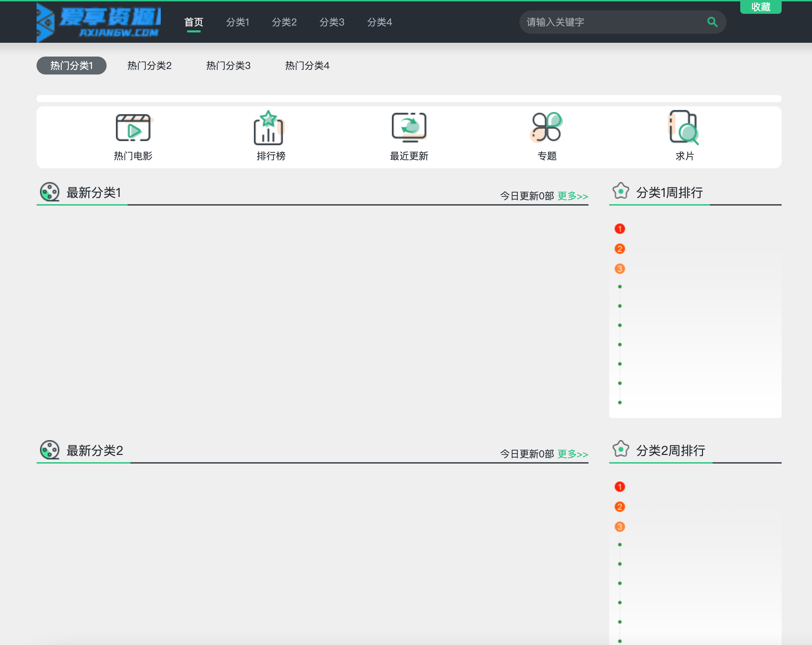Click 今日更新0部 text in 最新分类1
This screenshot has height=645, width=812.
point(527,196)
